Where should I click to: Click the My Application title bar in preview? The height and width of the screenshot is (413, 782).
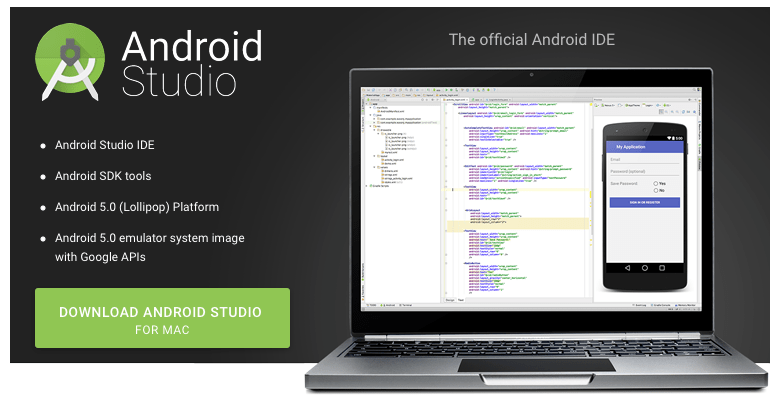coord(644,147)
